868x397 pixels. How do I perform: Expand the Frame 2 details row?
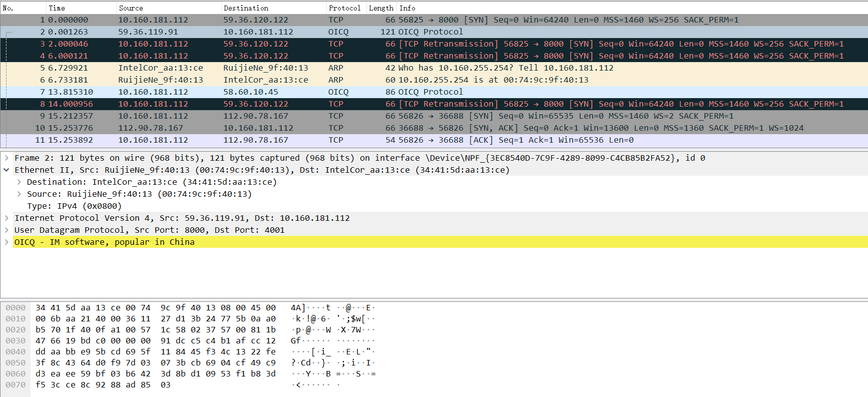click(x=7, y=158)
